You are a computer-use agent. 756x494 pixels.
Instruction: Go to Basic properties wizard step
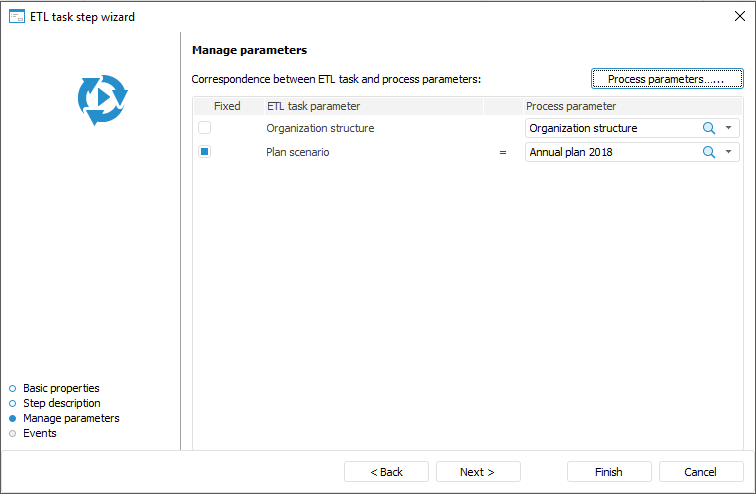(x=61, y=388)
